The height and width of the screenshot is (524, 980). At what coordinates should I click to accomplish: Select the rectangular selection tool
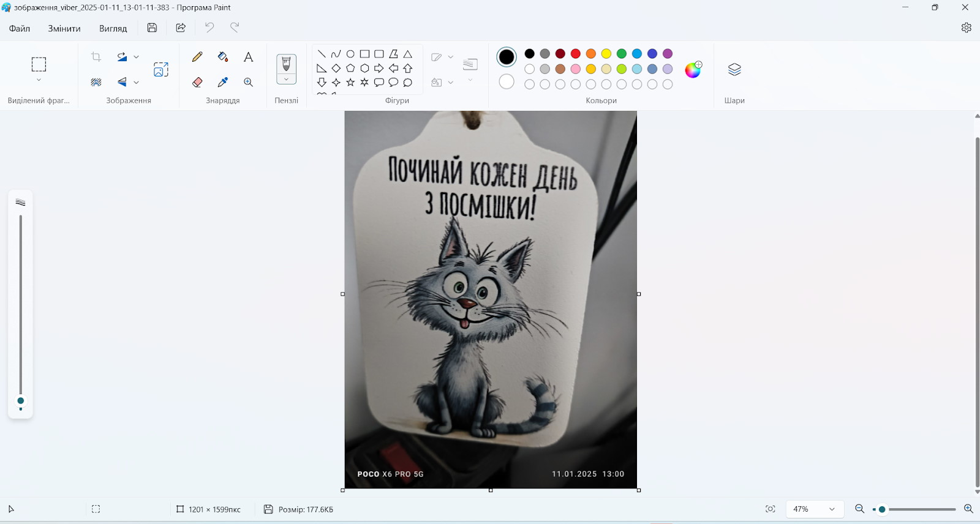pos(39,64)
